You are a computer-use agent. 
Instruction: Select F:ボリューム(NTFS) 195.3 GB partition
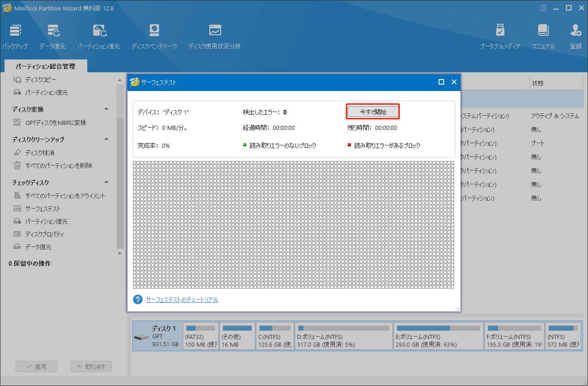point(514,336)
